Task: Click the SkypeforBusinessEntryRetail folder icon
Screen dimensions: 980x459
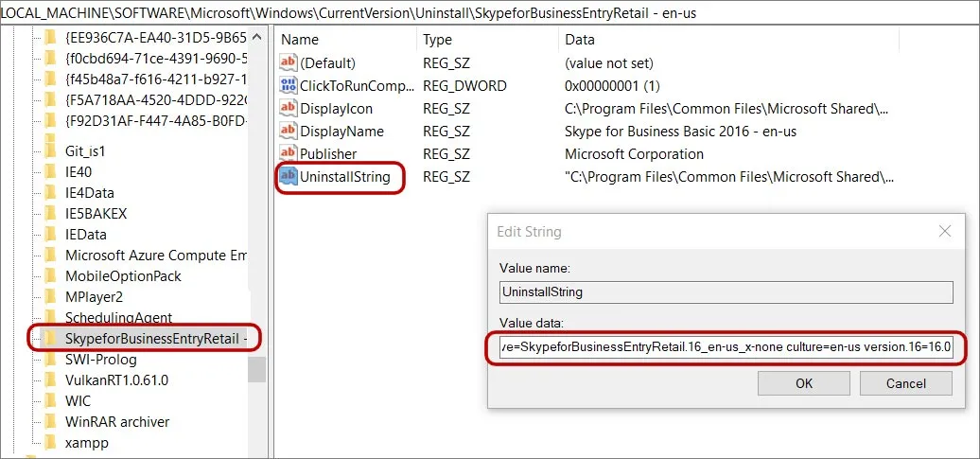Action: (51, 339)
